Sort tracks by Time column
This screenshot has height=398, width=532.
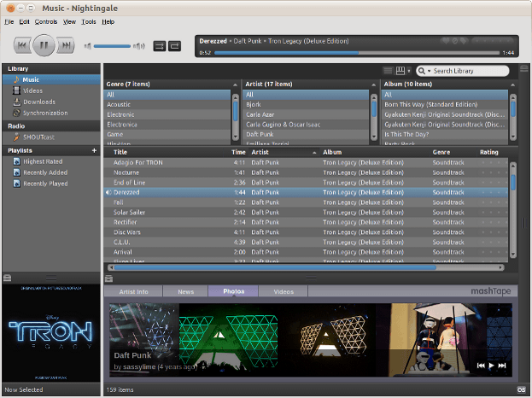tap(237, 152)
